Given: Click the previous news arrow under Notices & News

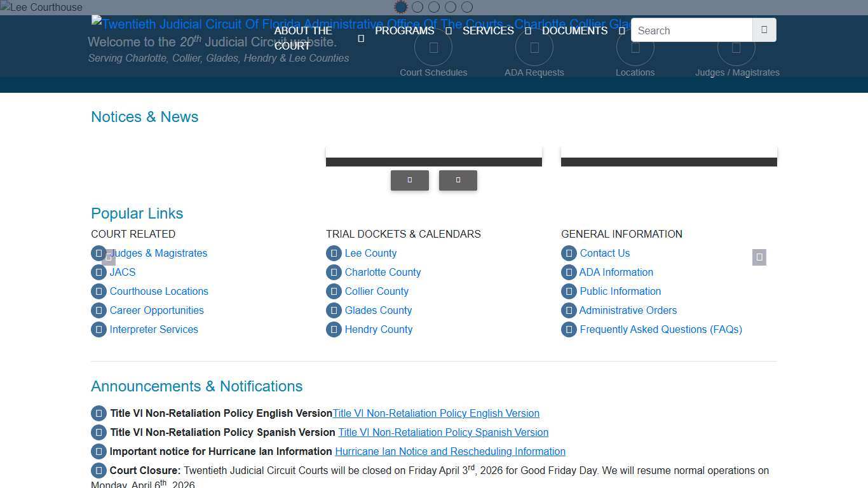Looking at the screenshot, I should [x=409, y=180].
